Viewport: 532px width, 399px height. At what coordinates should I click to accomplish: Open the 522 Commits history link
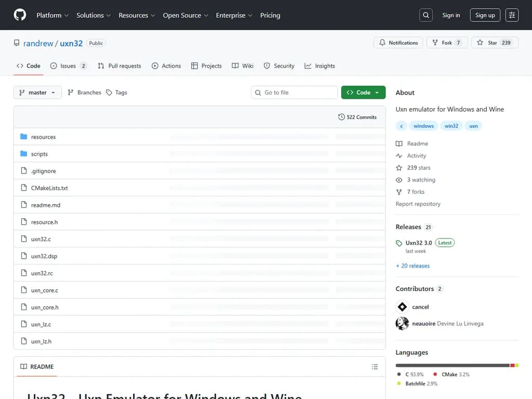click(x=357, y=117)
